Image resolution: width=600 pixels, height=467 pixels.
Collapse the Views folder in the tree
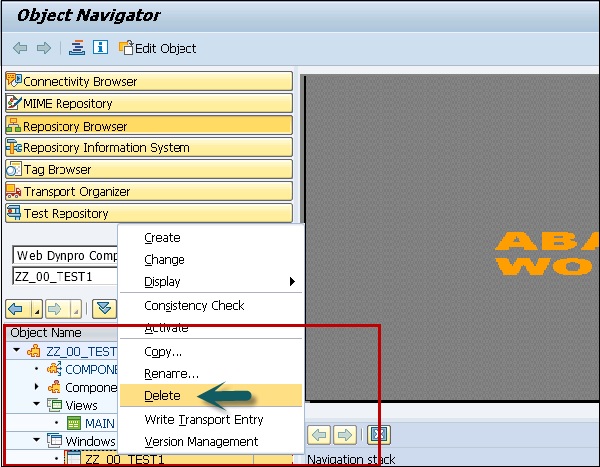(38, 405)
